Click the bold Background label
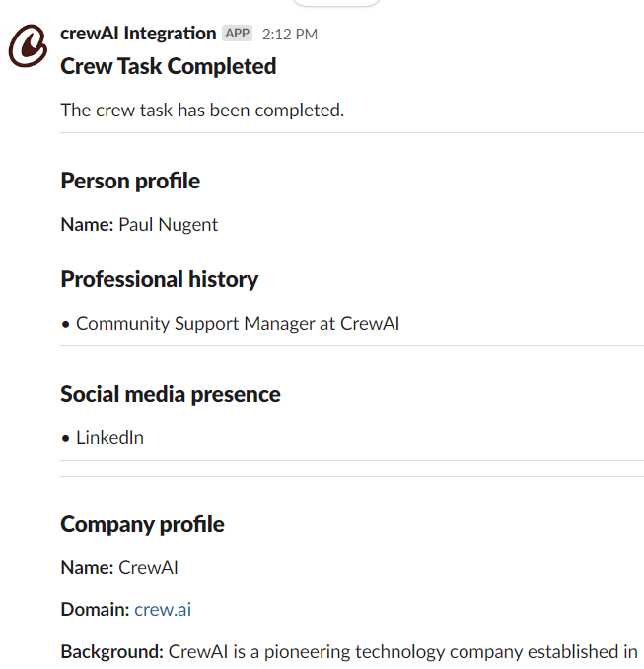 [x=111, y=652]
